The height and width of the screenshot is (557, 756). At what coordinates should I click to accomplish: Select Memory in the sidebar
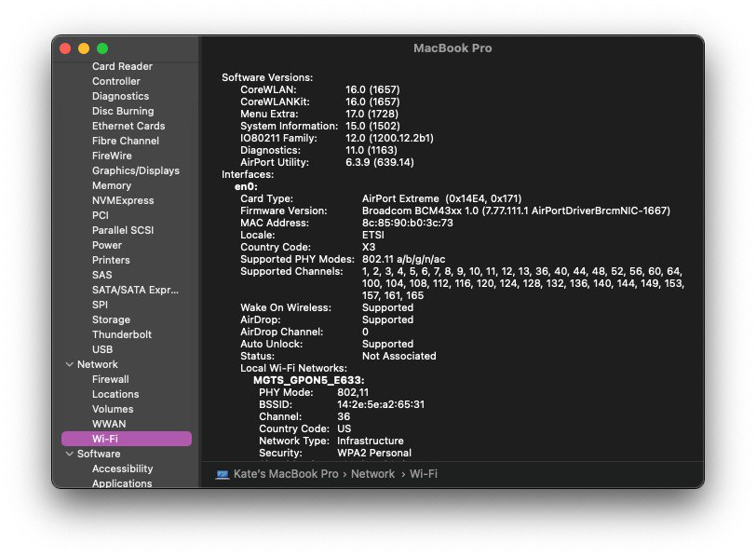[112, 186]
